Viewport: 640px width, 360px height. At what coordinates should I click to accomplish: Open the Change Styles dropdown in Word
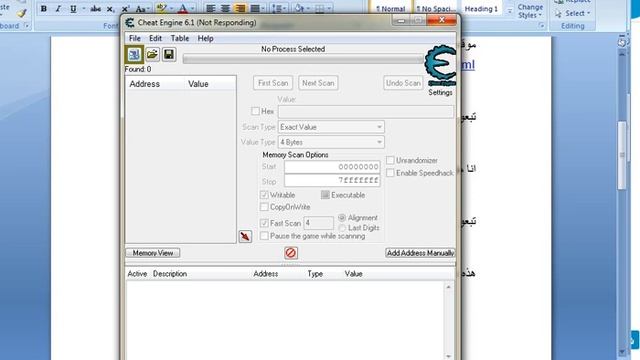coord(530,11)
